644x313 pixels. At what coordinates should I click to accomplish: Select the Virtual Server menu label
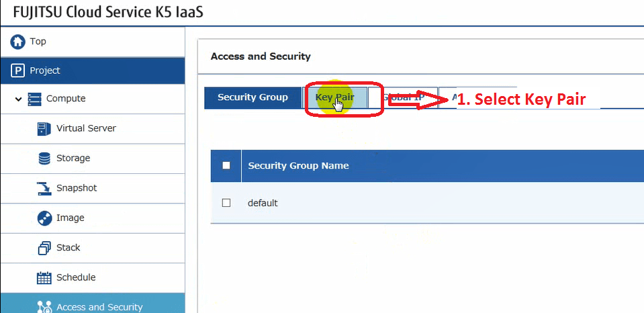pyautogui.click(x=86, y=128)
